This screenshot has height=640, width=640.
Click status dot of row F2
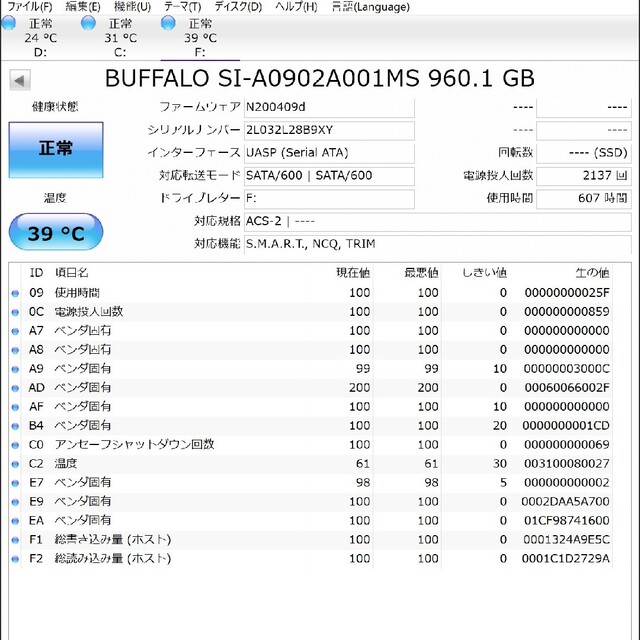15,559
